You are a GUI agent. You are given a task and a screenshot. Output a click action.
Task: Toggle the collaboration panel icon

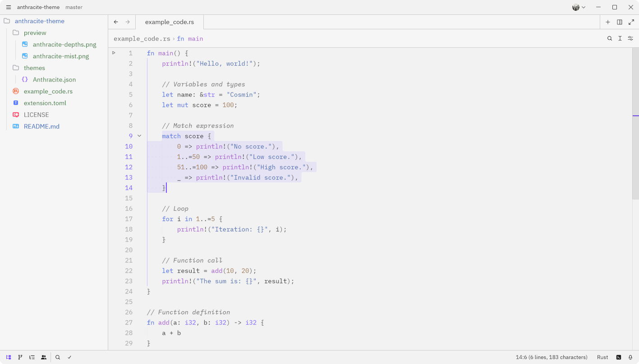pos(44,357)
